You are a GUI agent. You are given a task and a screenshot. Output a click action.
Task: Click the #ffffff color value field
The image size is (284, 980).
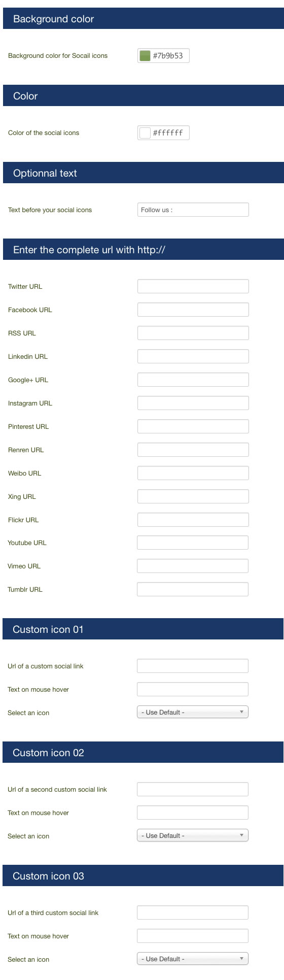pyautogui.click(x=163, y=133)
